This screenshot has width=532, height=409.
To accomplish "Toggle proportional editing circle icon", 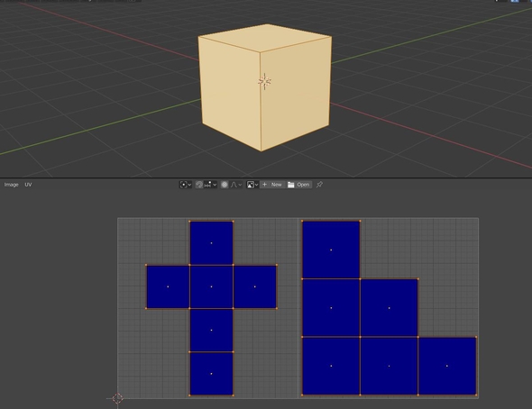I will (x=225, y=185).
